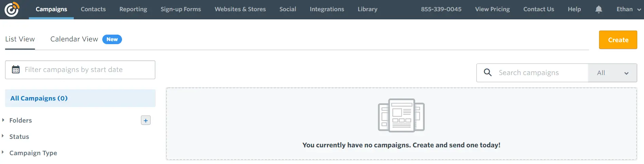This screenshot has width=644, height=164.
Task: Open the Contacts menu
Action: [x=93, y=9]
